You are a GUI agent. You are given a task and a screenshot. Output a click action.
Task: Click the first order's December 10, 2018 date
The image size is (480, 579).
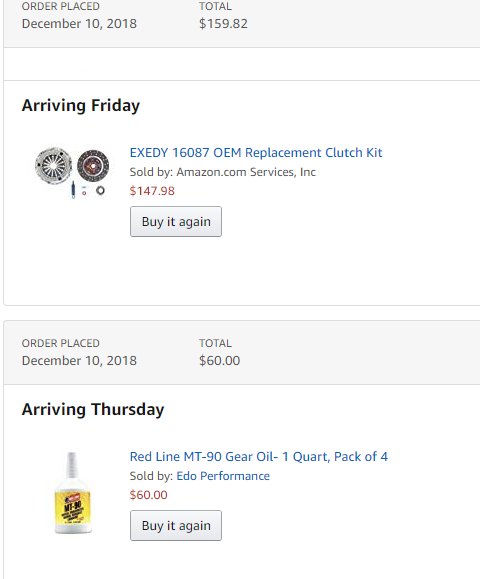point(79,24)
